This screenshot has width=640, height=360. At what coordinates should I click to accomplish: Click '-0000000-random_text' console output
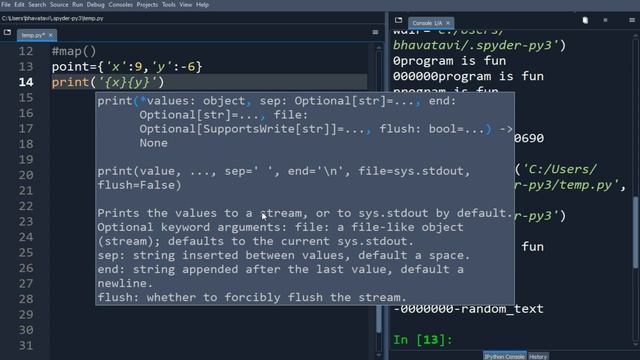click(x=468, y=309)
